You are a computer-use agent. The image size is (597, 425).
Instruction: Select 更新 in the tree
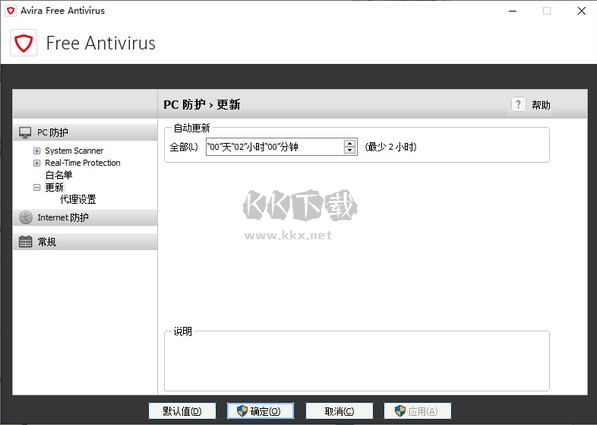pos(54,187)
